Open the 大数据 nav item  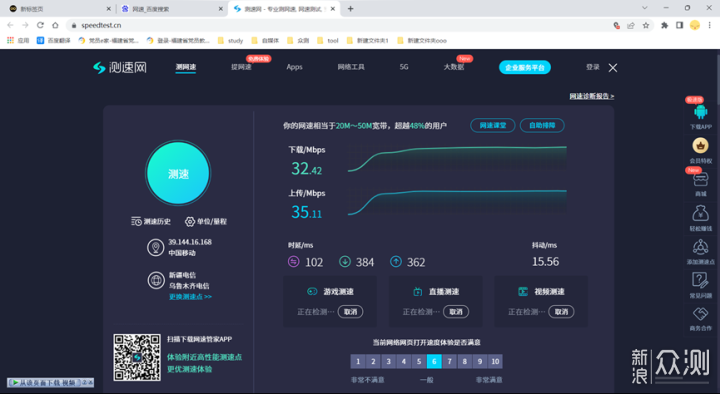coord(454,67)
